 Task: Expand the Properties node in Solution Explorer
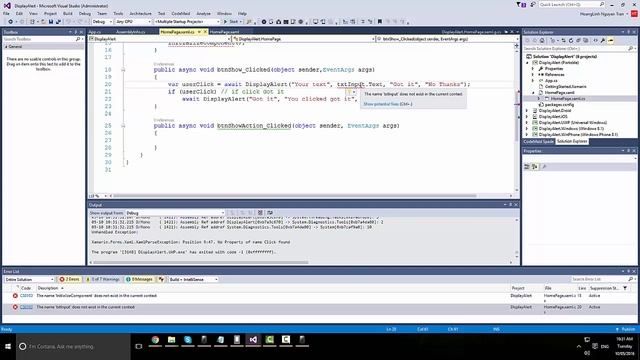[x=533, y=69]
